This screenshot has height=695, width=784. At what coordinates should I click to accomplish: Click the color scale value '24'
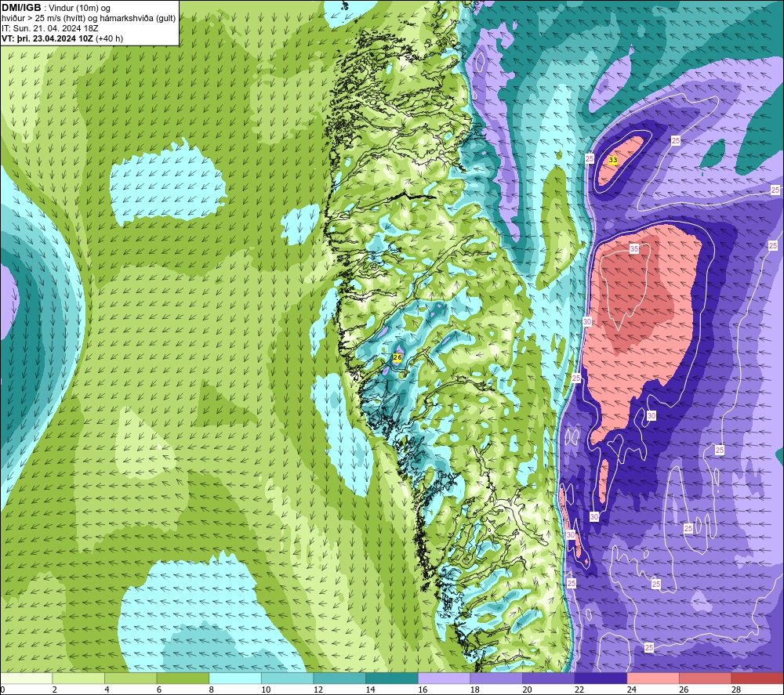pos(631,690)
